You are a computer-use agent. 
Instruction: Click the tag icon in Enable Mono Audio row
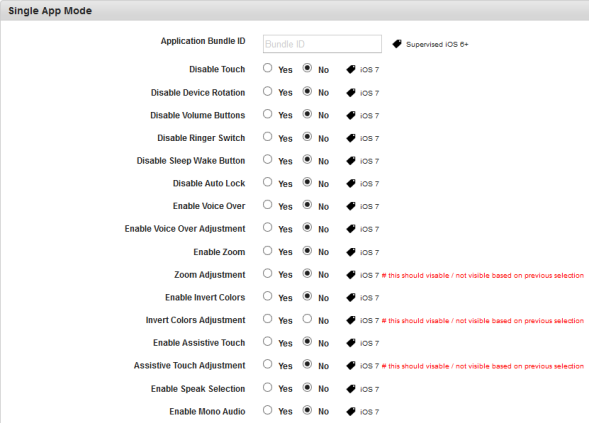350,412
